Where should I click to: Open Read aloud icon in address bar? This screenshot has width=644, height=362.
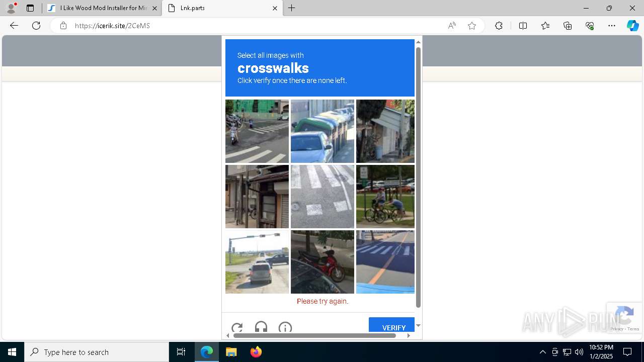click(452, 26)
